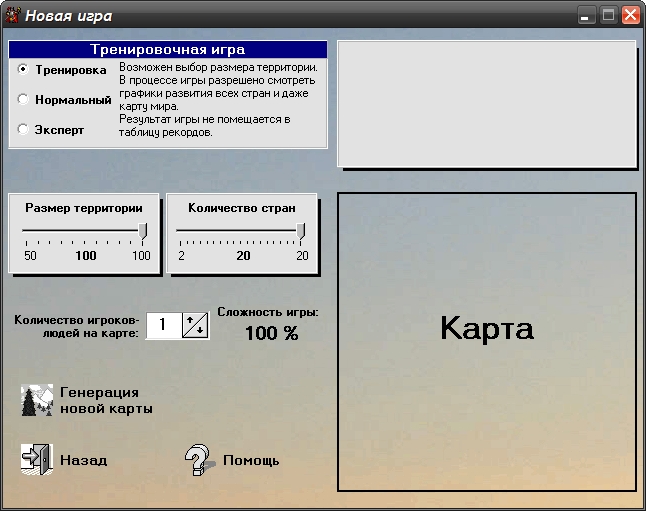Click the Размер территории slider thumb
646x511 pixels.
click(143, 231)
